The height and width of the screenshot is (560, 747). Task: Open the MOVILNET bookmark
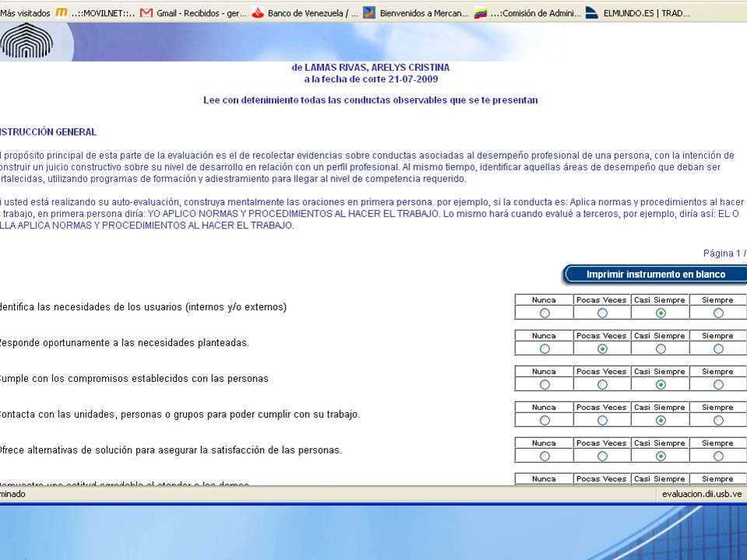pos(95,13)
